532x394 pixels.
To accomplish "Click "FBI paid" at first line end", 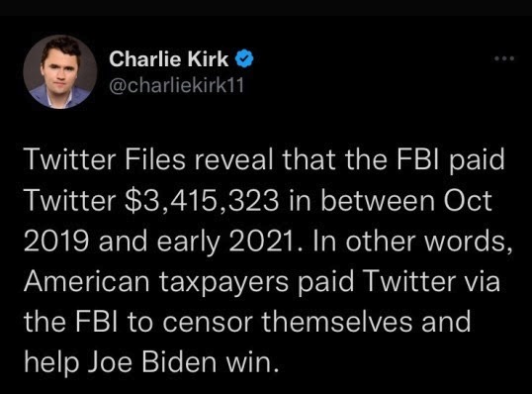I will 450,160.
